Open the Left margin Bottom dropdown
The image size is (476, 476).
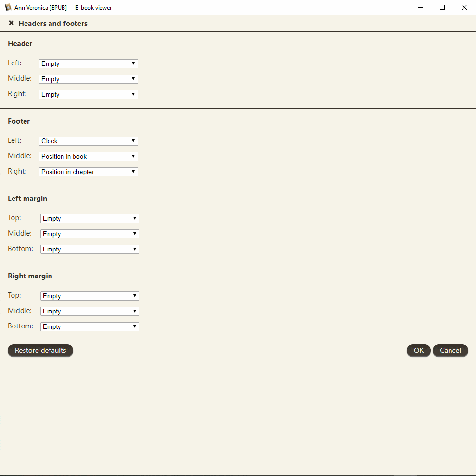[90, 249]
